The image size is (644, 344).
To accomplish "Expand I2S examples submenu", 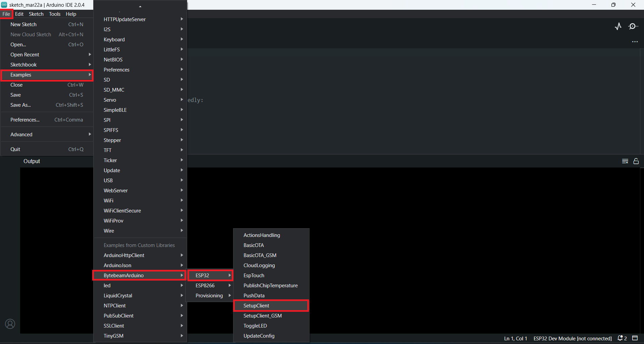I will coord(140,30).
